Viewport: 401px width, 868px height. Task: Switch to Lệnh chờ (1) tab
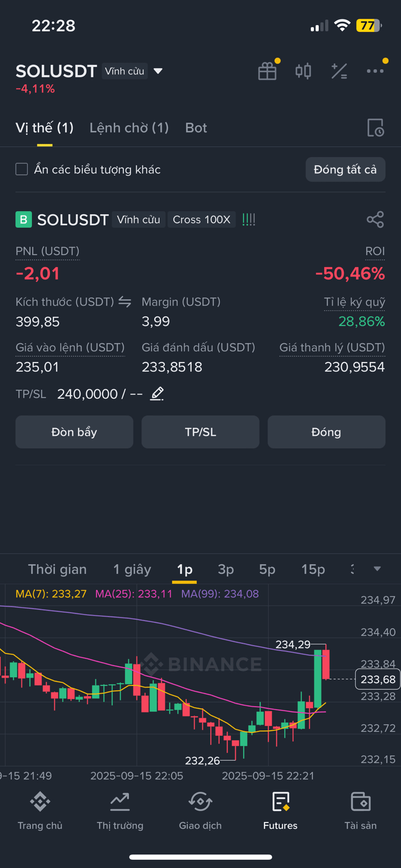pos(129,127)
